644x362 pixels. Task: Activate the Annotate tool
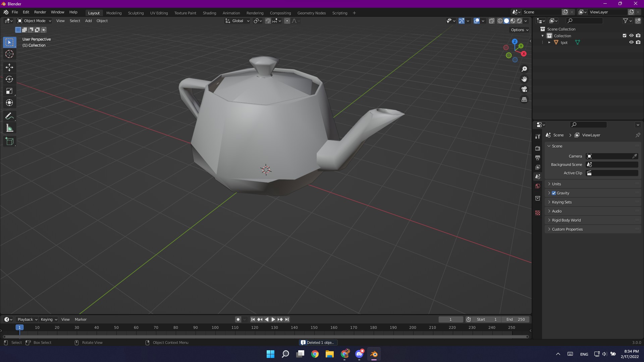(9, 116)
